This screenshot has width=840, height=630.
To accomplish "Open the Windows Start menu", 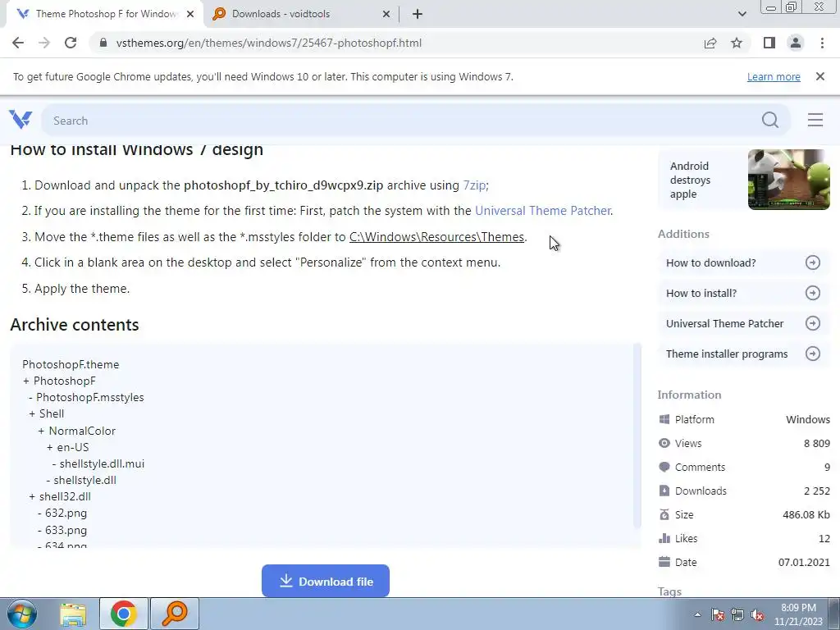I will click(22, 614).
